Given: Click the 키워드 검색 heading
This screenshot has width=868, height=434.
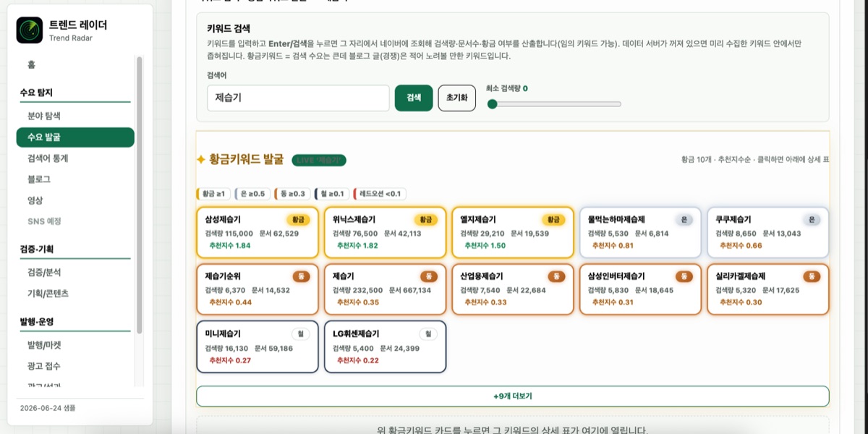Looking at the screenshot, I should (229, 29).
